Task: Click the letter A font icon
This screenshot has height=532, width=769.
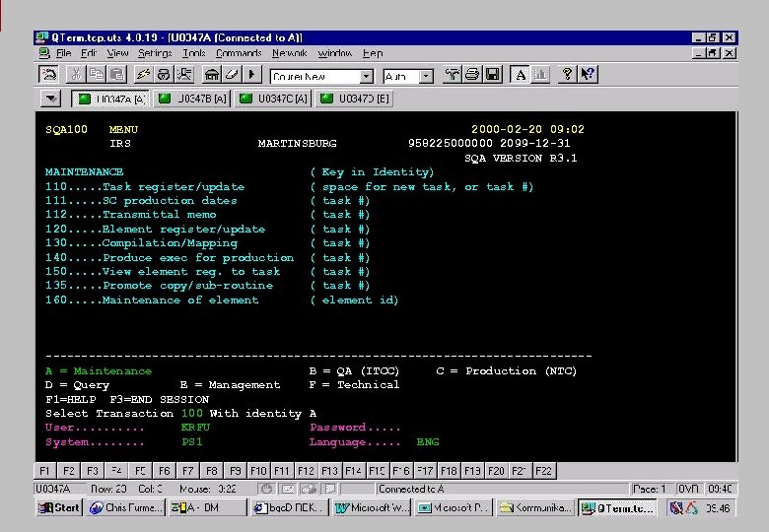Action: tap(520, 75)
